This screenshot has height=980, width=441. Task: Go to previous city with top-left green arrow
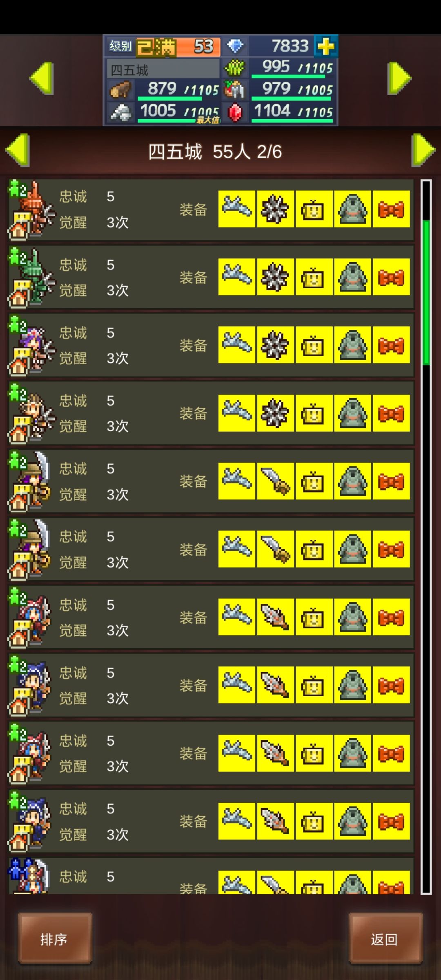coord(42,78)
